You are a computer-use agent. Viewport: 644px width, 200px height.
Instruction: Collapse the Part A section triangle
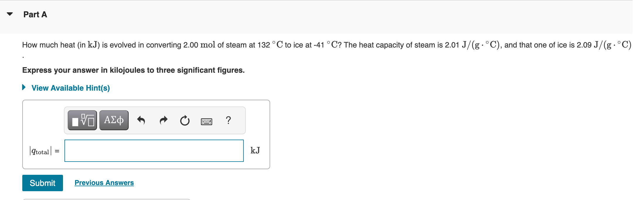(x=9, y=13)
